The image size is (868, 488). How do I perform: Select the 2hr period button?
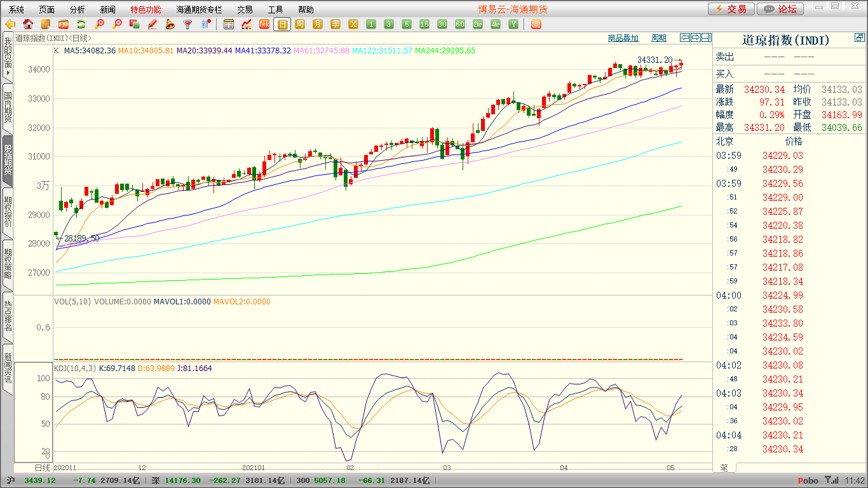tap(478, 24)
